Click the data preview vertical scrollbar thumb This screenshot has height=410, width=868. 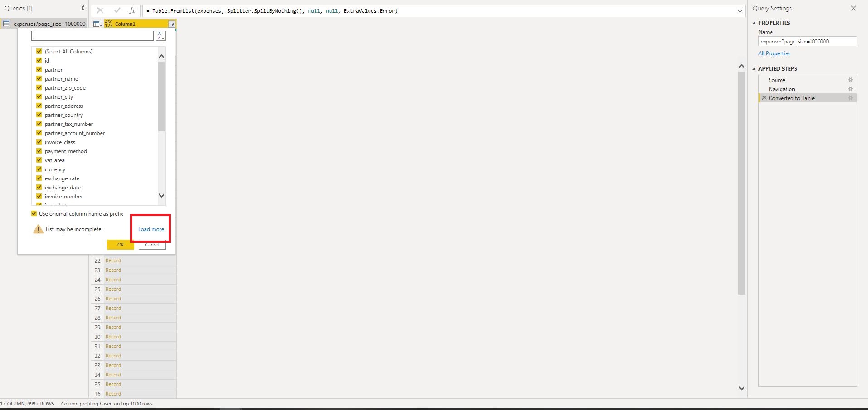coord(742,183)
